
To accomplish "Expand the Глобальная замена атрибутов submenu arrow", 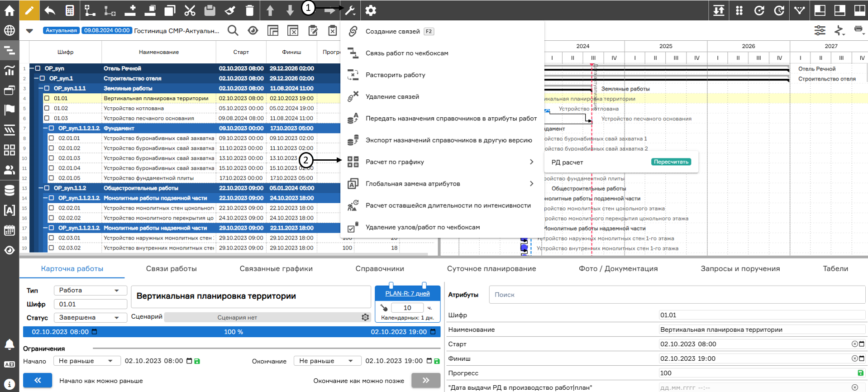I will pos(531,183).
